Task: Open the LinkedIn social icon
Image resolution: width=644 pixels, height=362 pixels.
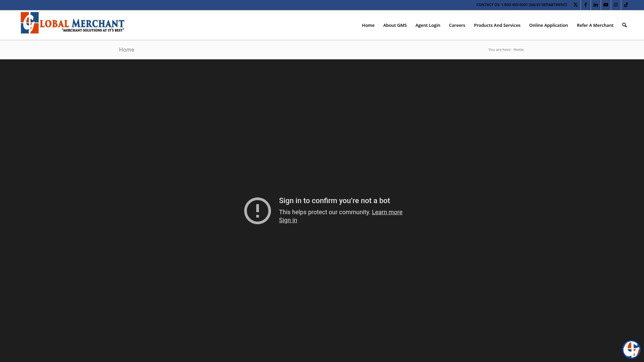Action: (596, 5)
